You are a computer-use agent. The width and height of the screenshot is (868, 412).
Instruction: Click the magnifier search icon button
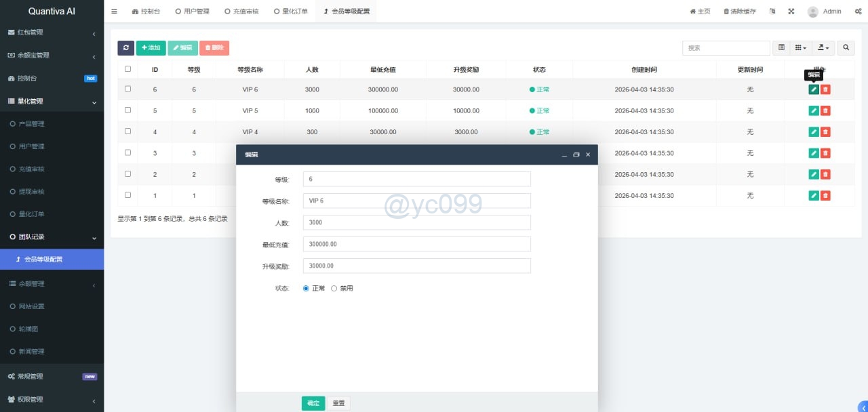tap(846, 48)
